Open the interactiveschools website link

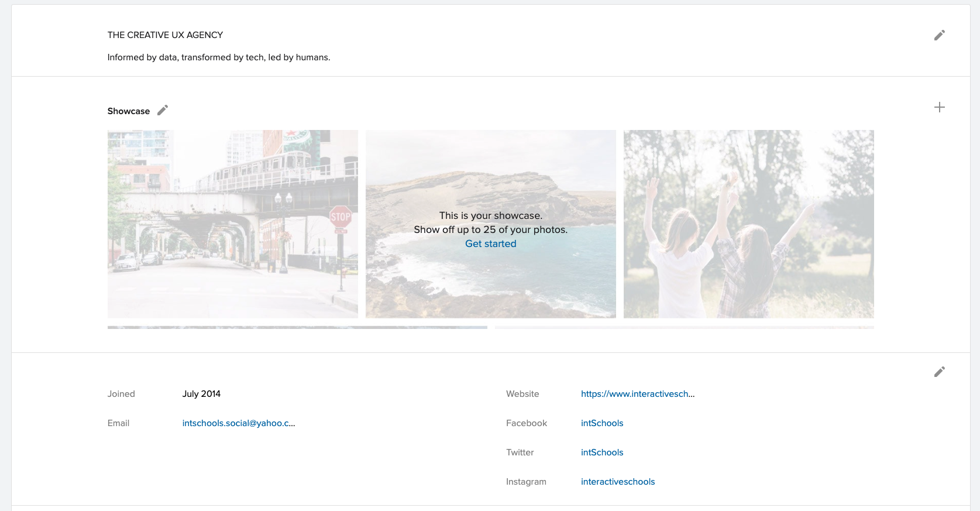[x=637, y=394]
